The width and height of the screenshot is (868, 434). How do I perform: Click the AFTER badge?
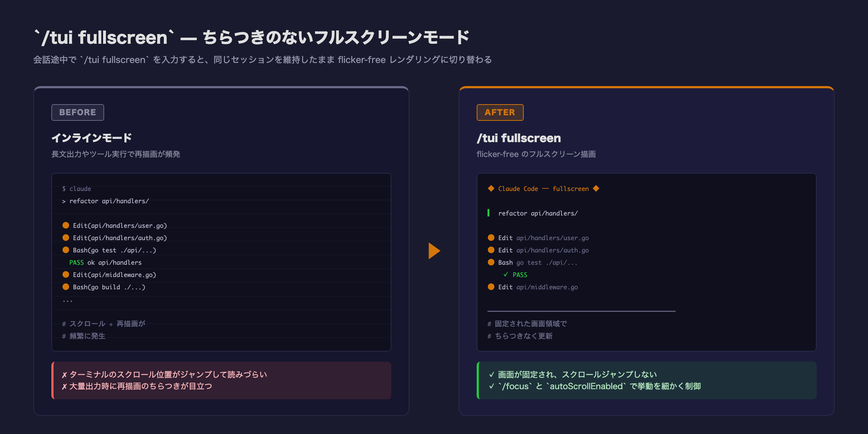(500, 112)
